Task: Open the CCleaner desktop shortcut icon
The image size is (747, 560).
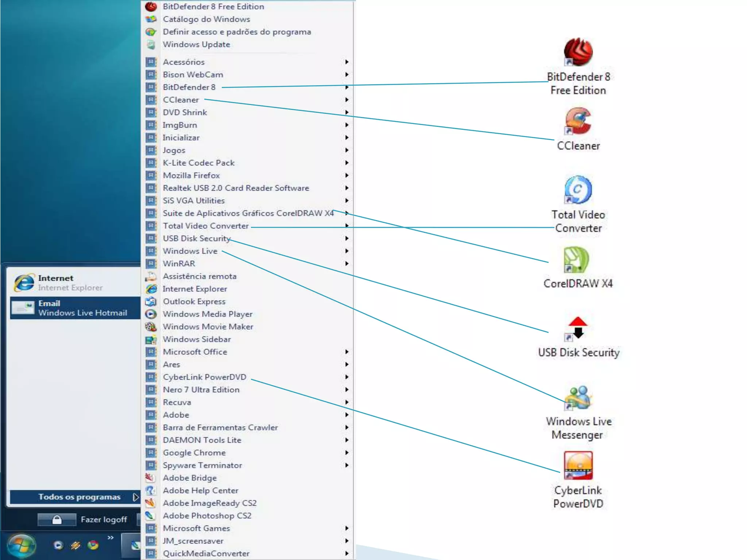Action: (578, 121)
